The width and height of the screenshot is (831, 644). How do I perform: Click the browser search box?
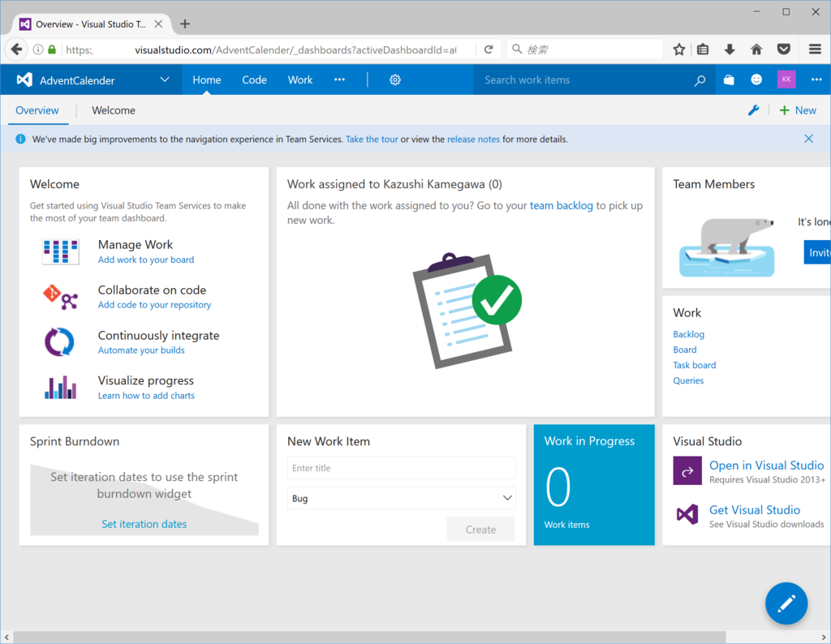(585, 49)
